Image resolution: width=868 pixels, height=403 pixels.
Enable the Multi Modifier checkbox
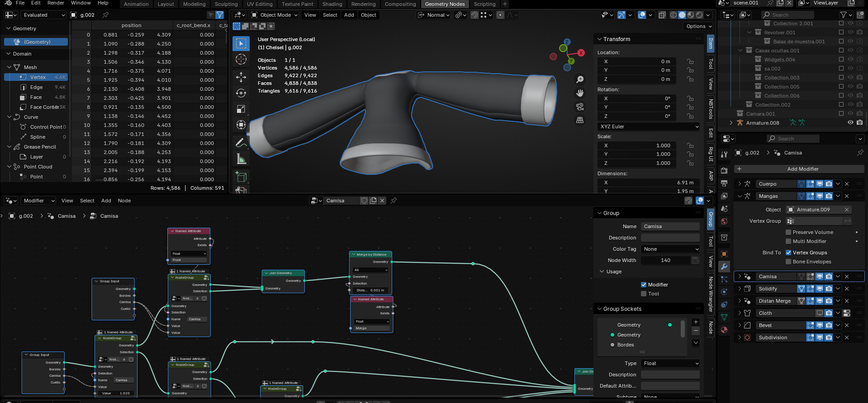pos(788,241)
